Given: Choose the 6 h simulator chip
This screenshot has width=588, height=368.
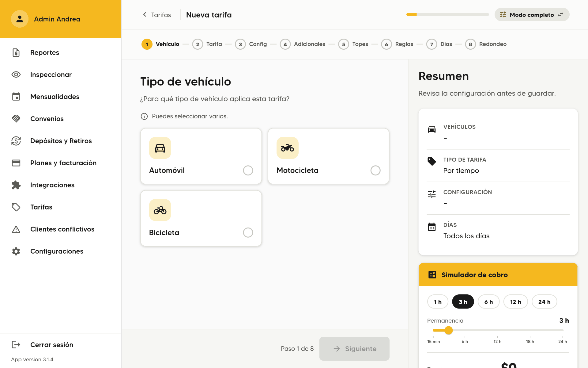Looking at the screenshot, I should pos(488,302).
